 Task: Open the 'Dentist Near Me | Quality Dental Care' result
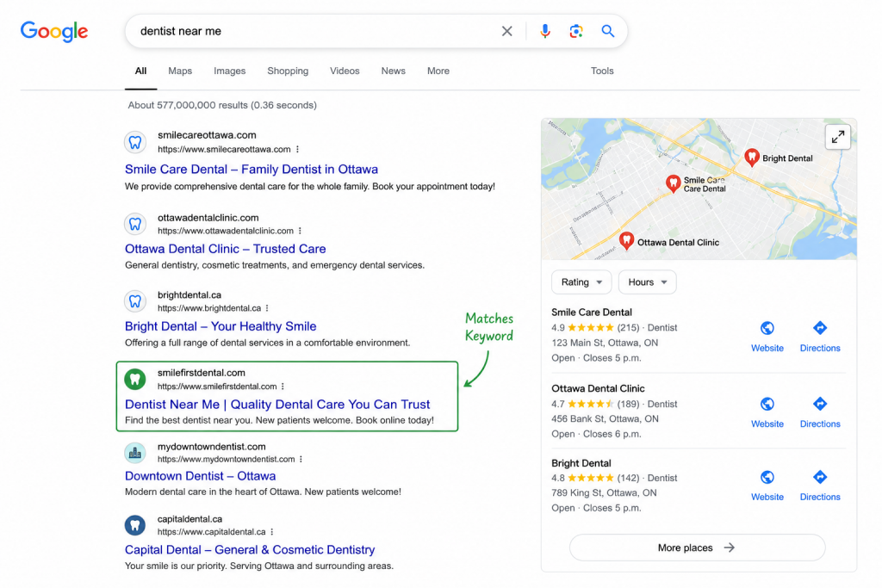click(x=277, y=404)
